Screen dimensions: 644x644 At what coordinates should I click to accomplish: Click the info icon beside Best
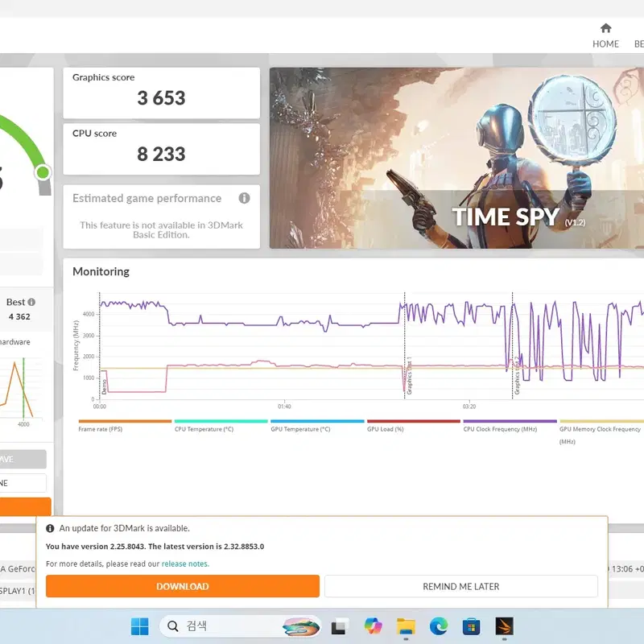[x=31, y=303]
